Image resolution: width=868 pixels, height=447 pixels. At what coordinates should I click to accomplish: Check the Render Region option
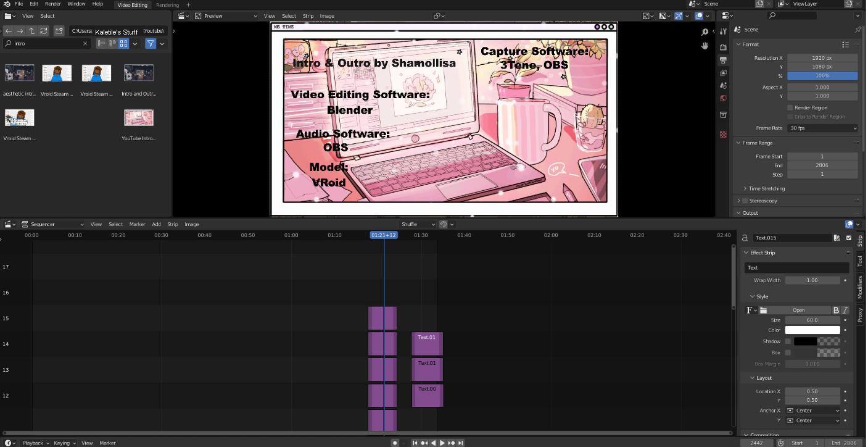click(790, 107)
